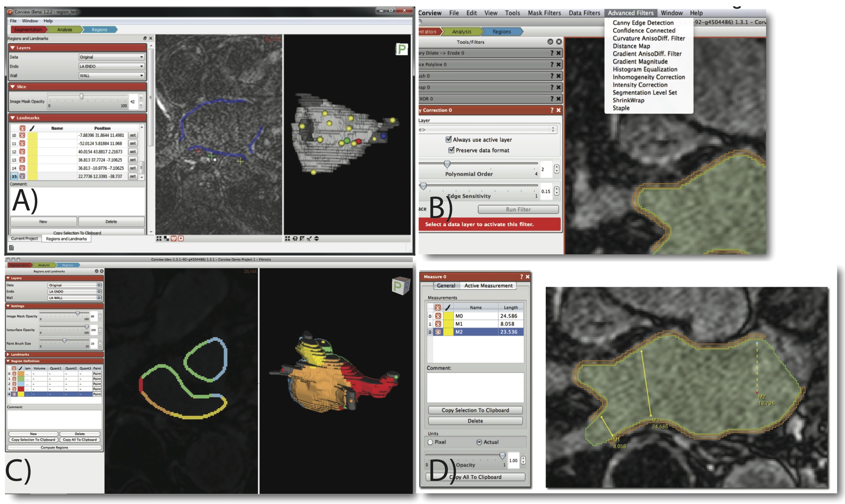This screenshot has height=504, width=845.
Task: Close the Regions and Landmarks dock in panel A
Action: (x=151, y=38)
